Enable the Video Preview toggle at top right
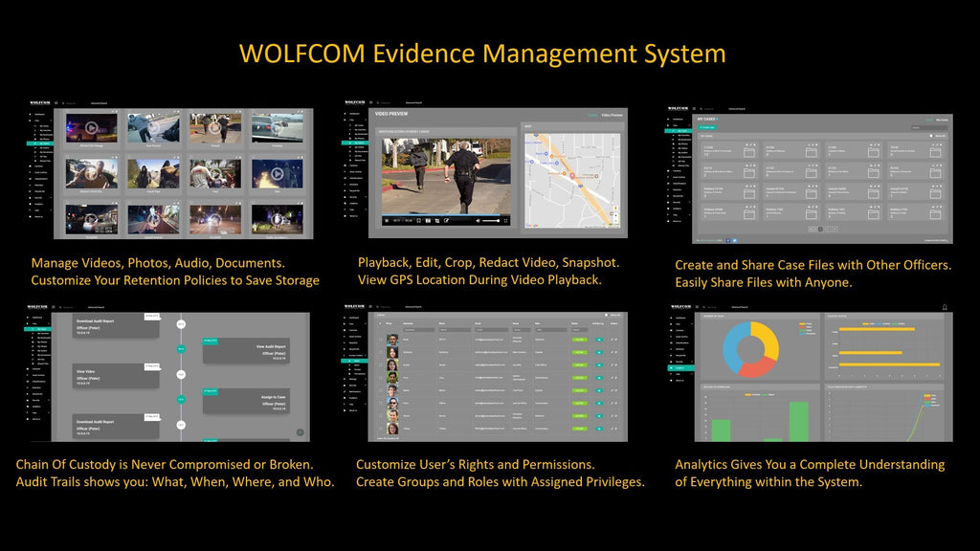980x551 pixels. [593, 114]
